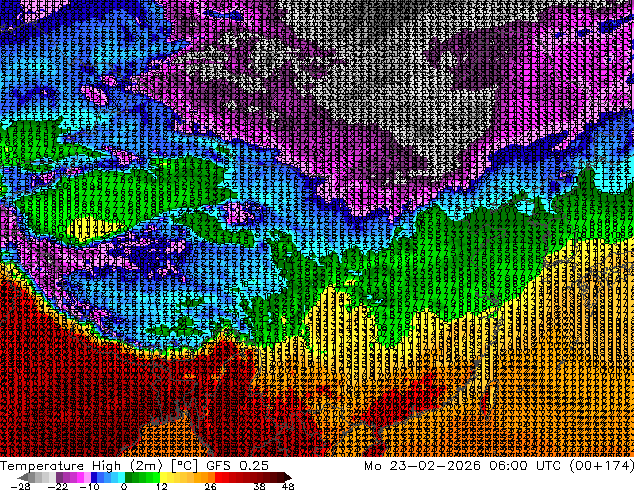Click the 'Mo 23-02-2026' date text

(x=422, y=466)
